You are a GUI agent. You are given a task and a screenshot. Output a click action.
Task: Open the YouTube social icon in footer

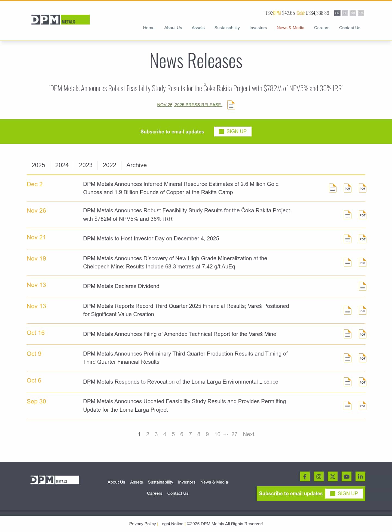tap(347, 476)
